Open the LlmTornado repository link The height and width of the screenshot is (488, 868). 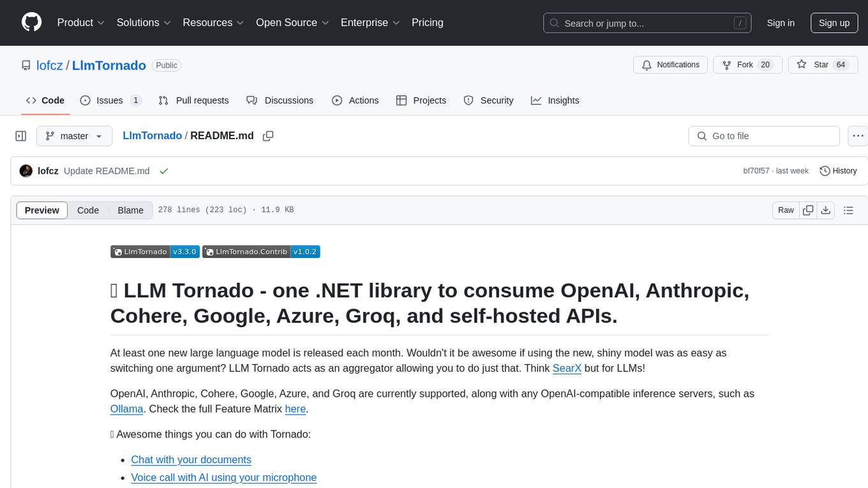click(109, 65)
